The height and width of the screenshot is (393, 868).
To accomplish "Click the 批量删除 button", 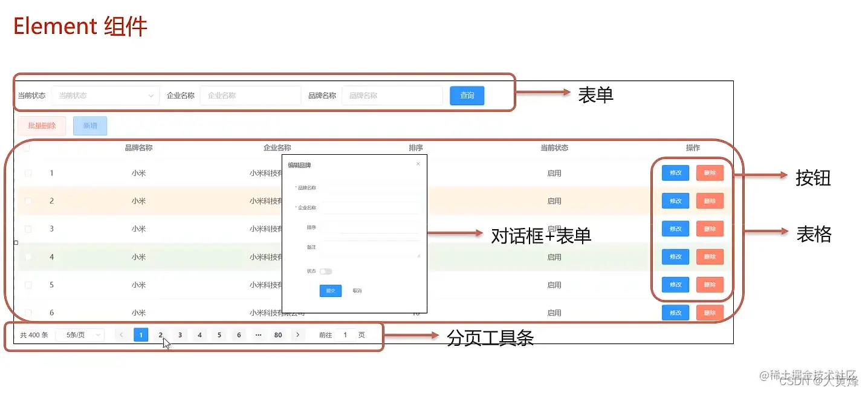I will click(x=41, y=125).
